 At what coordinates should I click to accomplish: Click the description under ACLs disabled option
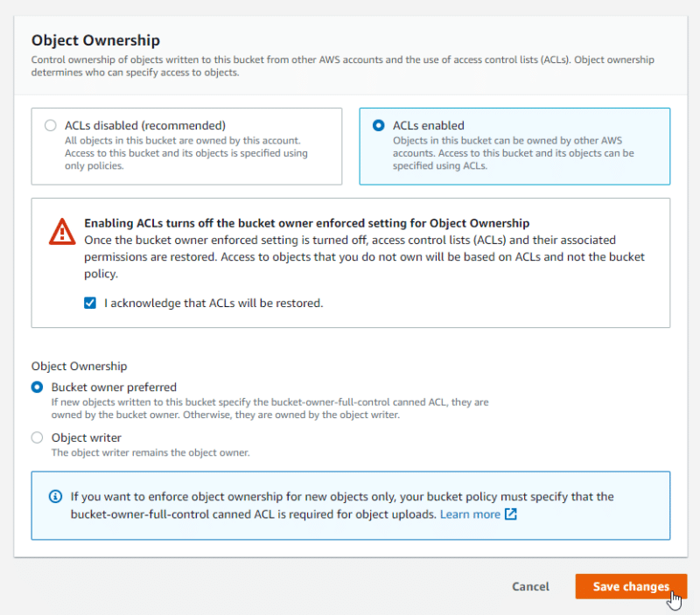coord(186,153)
